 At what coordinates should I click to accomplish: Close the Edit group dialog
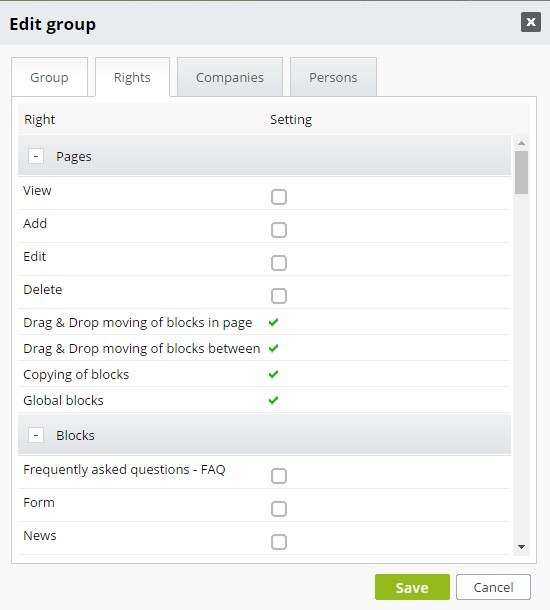tap(531, 22)
